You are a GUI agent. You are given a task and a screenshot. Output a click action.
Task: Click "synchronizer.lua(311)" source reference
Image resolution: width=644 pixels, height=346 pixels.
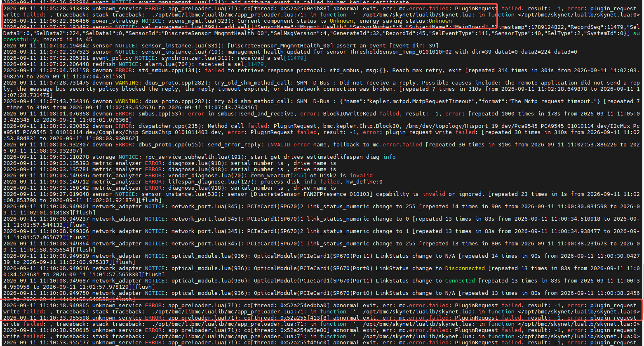pos(196,58)
